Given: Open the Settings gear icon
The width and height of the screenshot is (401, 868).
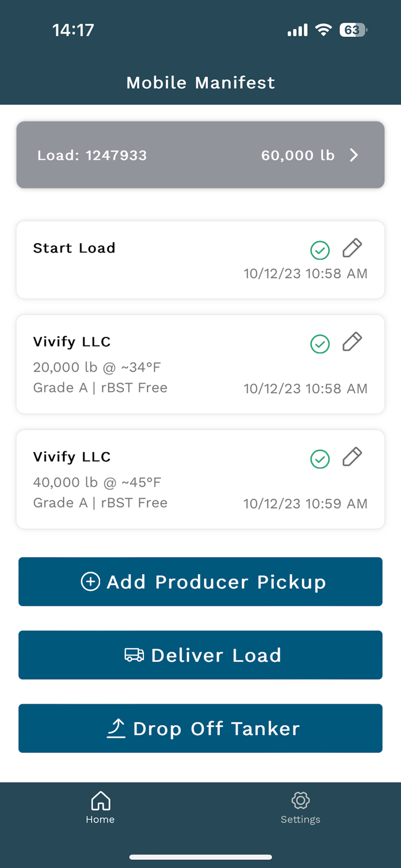Looking at the screenshot, I should click(300, 800).
